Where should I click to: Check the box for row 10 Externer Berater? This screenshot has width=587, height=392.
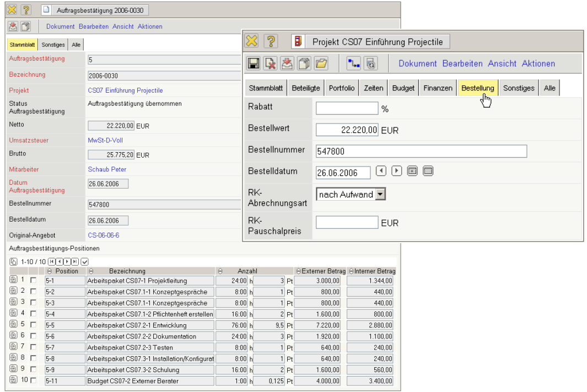[34, 380]
